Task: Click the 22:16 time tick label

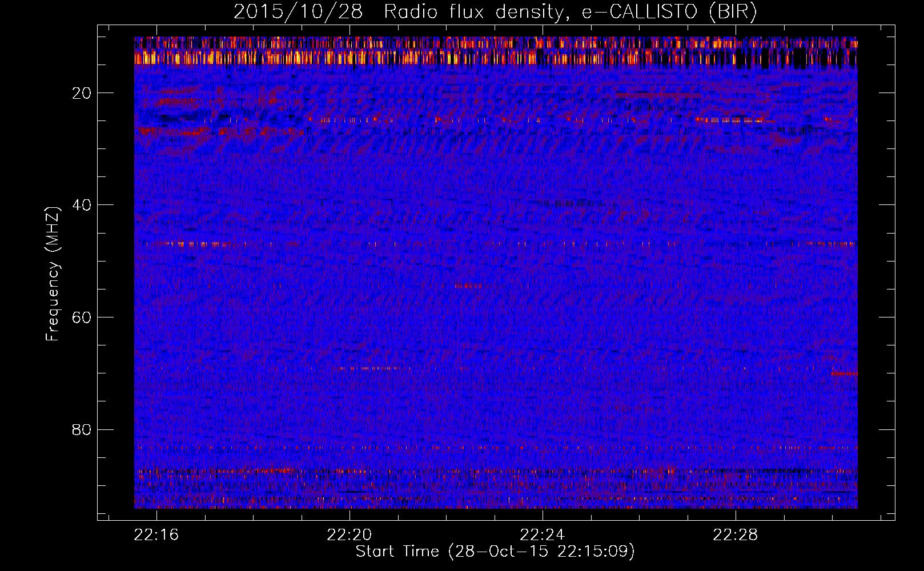Action: [156, 534]
